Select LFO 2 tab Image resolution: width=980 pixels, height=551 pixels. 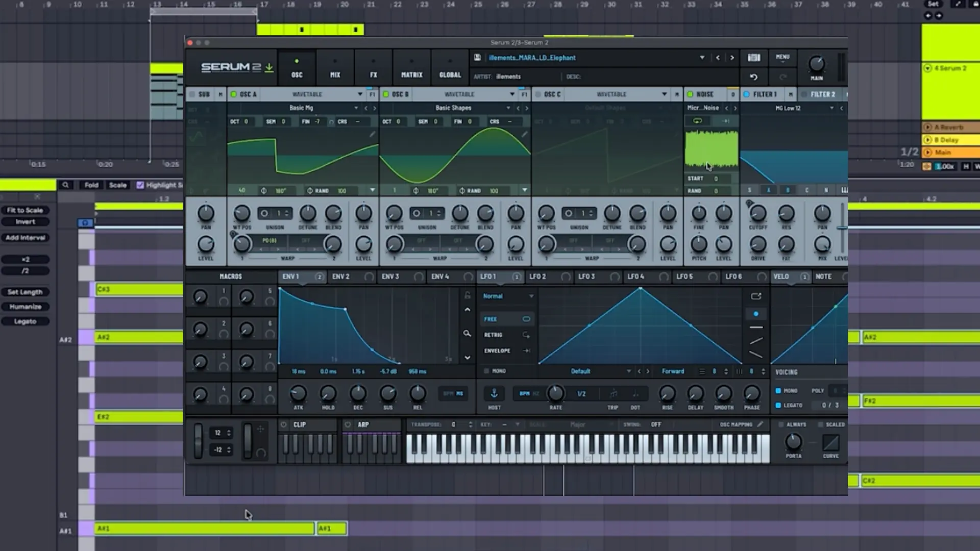(x=537, y=277)
